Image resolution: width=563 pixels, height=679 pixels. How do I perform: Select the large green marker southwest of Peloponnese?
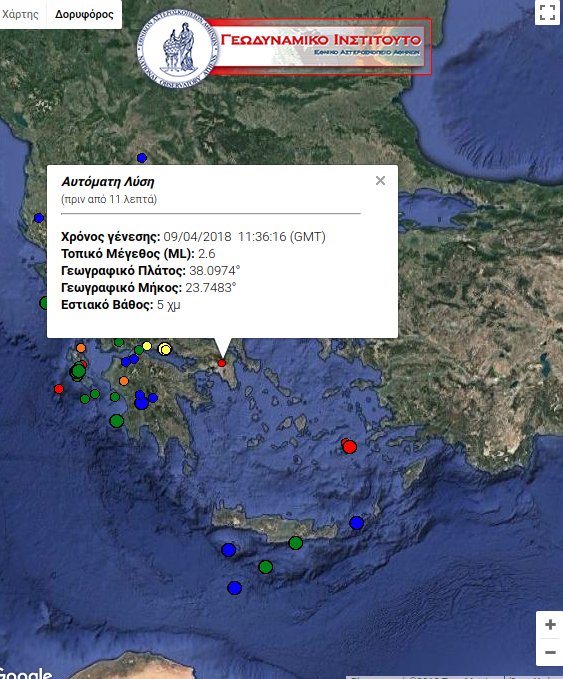[116, 420]
